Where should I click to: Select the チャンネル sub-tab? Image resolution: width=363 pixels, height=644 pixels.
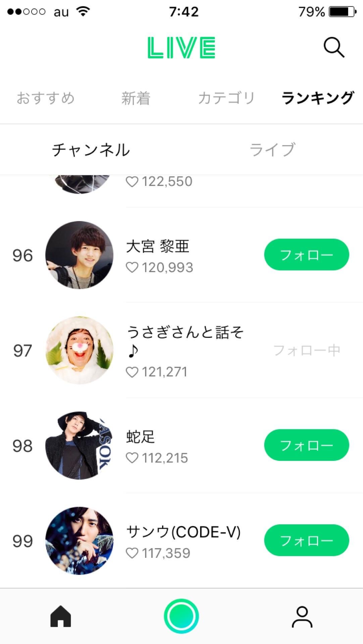pos(91,150)
